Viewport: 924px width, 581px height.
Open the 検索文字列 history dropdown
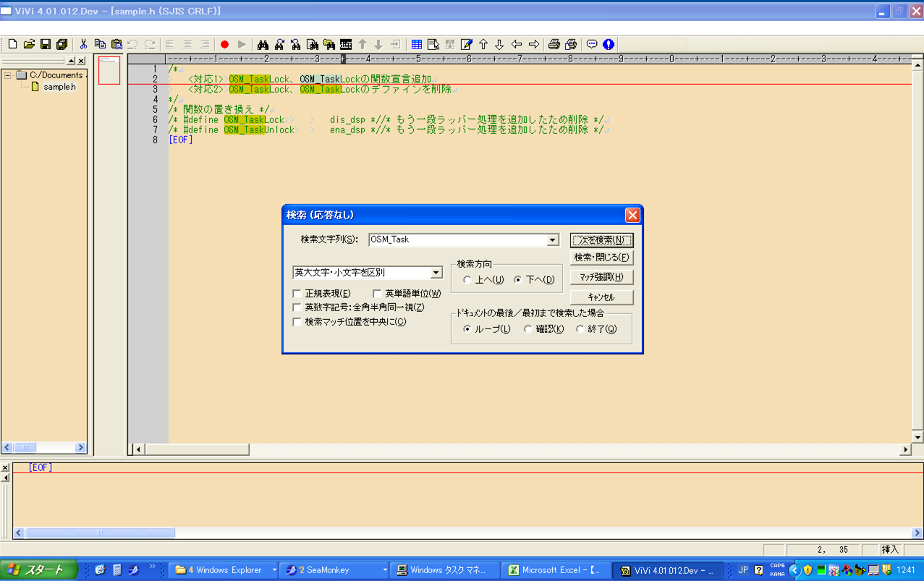coord(553,240)
